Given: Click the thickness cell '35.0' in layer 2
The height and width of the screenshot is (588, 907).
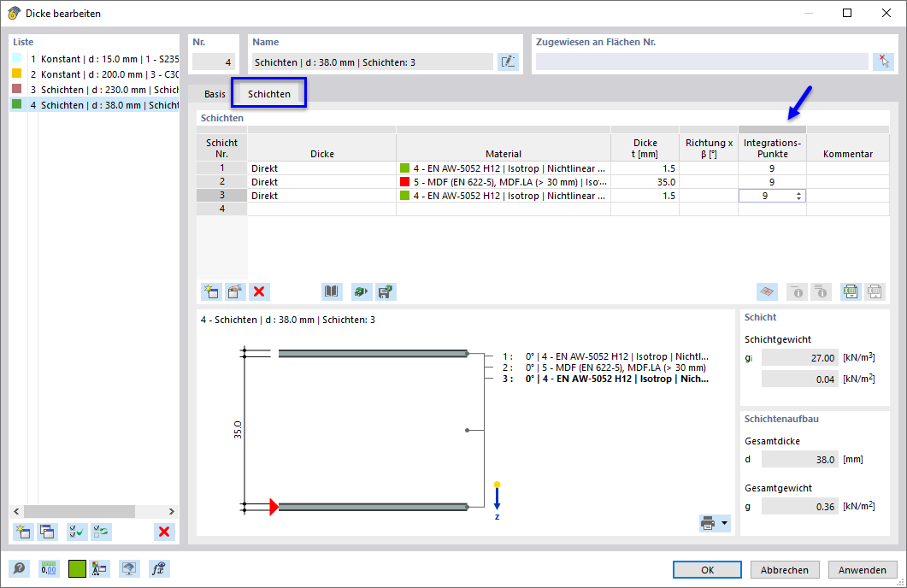Looking at the screenshot, I should point(645,182).
